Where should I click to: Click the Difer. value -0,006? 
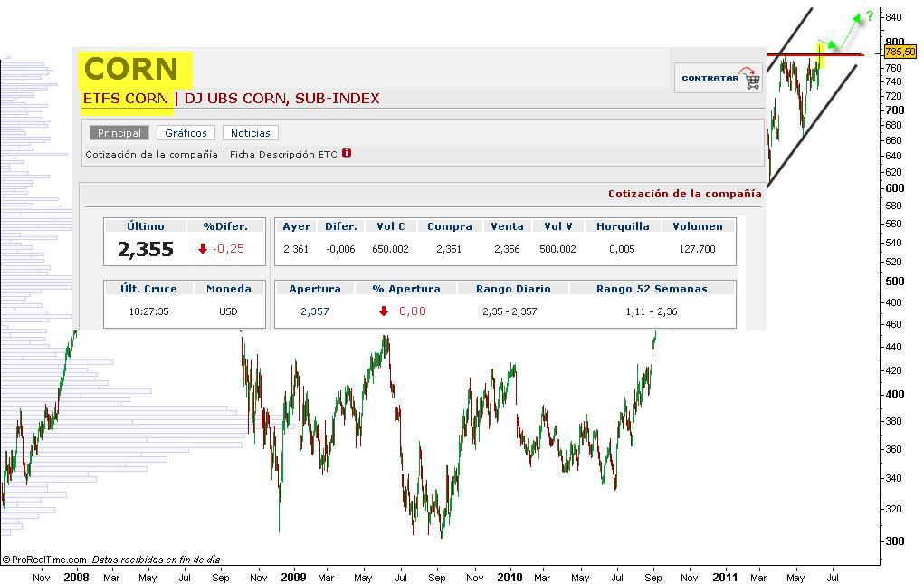(340, 249)
